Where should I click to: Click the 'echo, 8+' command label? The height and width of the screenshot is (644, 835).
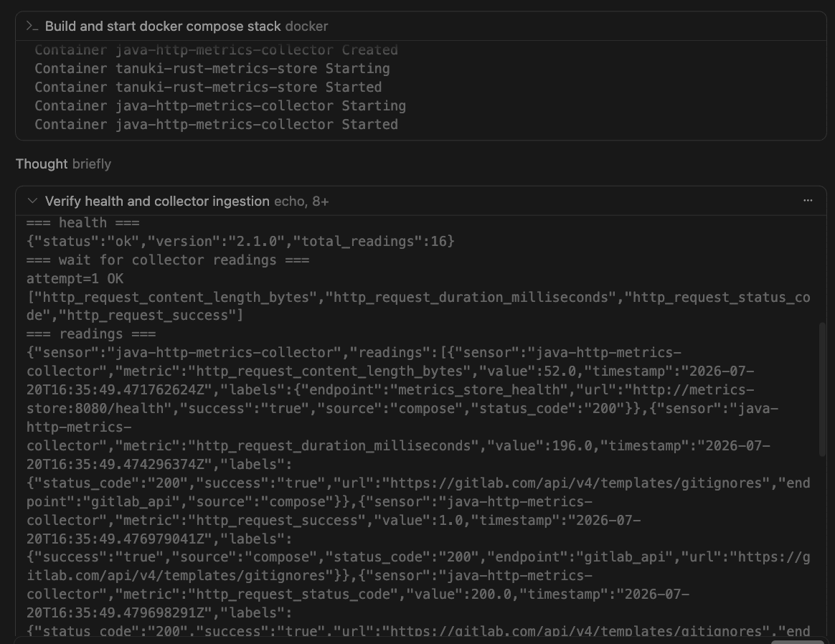[x=301, y=202]
